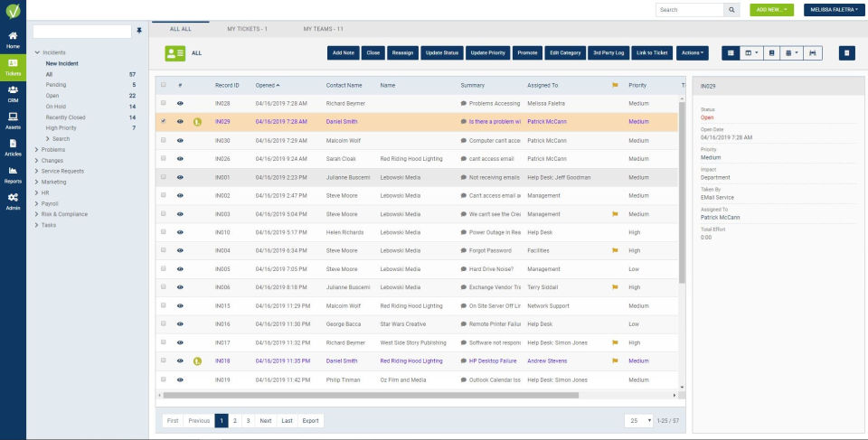
Task: Open the CRM section in sidebar
Action: click(13, 93)
